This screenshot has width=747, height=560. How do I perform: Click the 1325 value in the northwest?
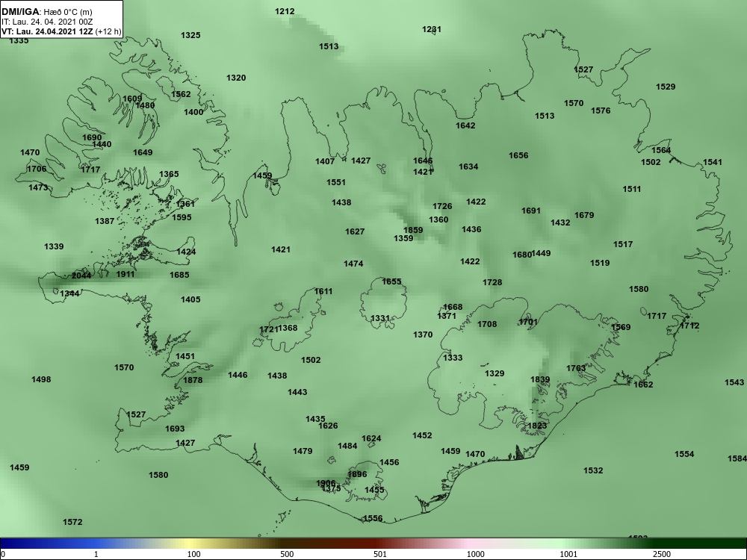click(190, 35)
